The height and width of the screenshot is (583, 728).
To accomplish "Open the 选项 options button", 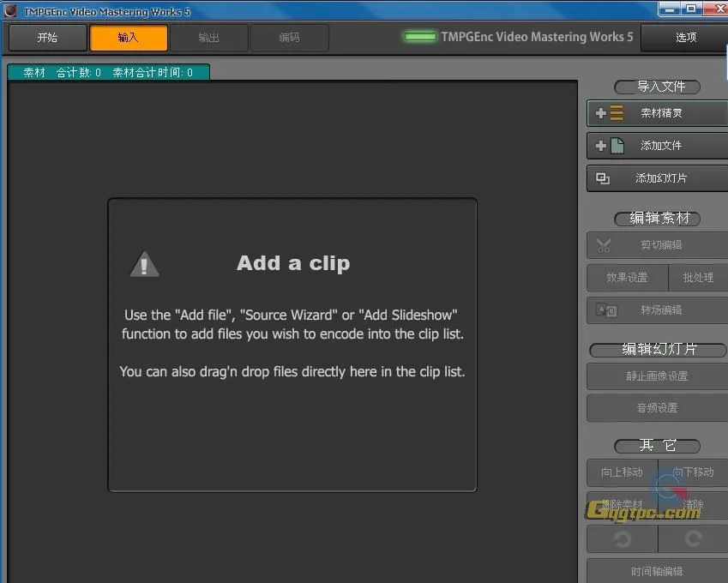I will [x=685, y=38].
